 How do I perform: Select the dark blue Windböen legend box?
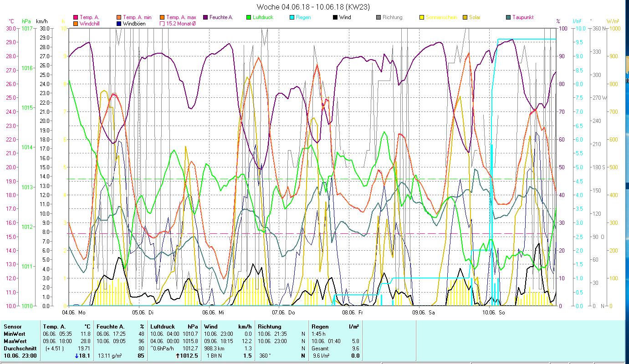pyautogui.click(x=119, y=23)
